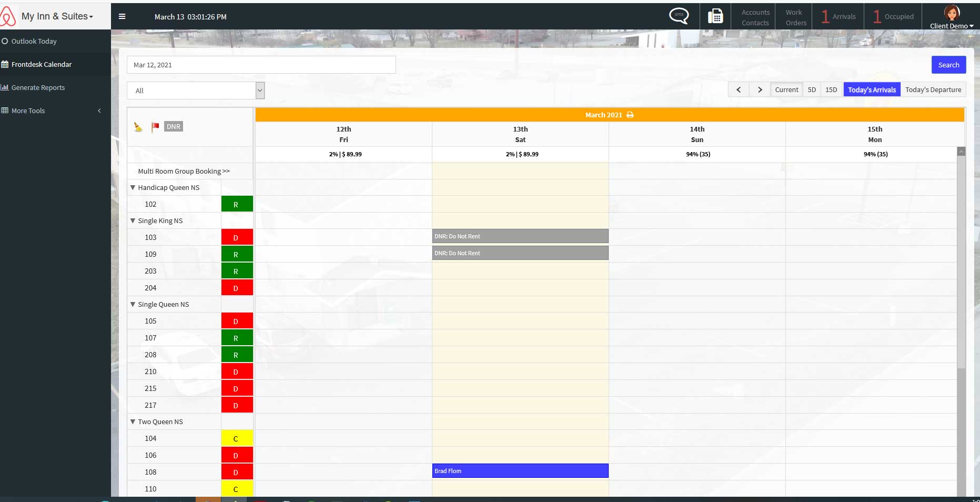Click the hamburger menu icon
This screenshot has width=980, height=502.
tap(122, 16)
